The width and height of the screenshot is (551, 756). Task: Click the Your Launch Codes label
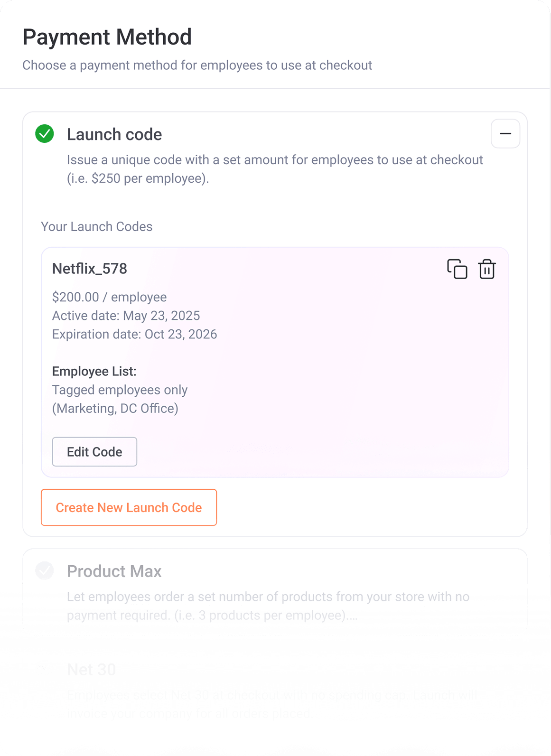point(97,227)
